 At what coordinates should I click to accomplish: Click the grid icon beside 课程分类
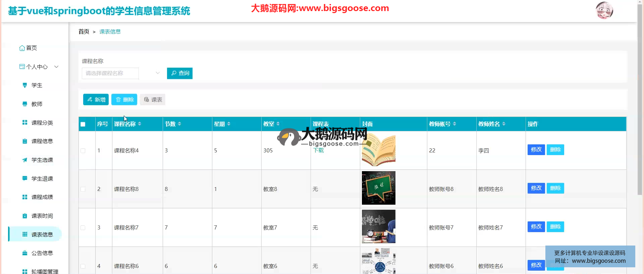pos(25,123)
